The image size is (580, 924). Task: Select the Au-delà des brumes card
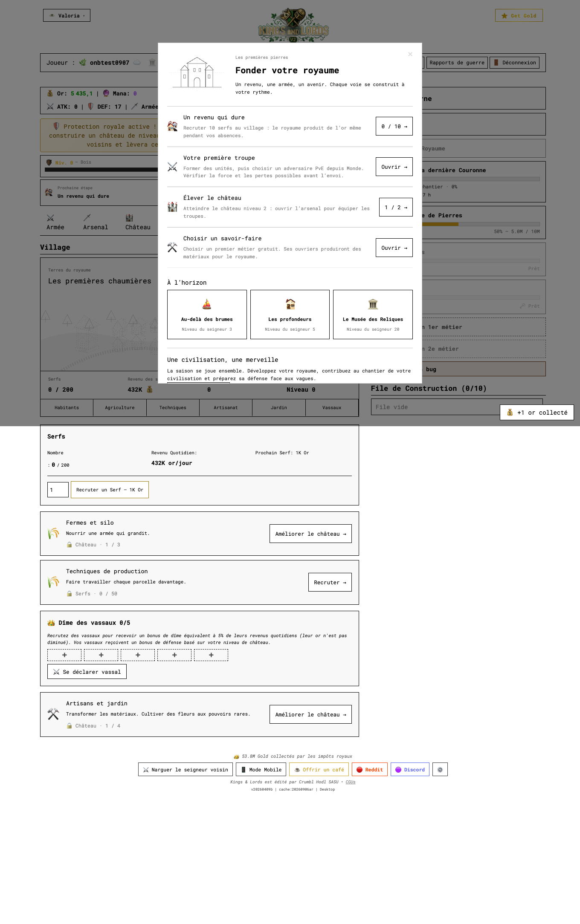click(207, 315)
